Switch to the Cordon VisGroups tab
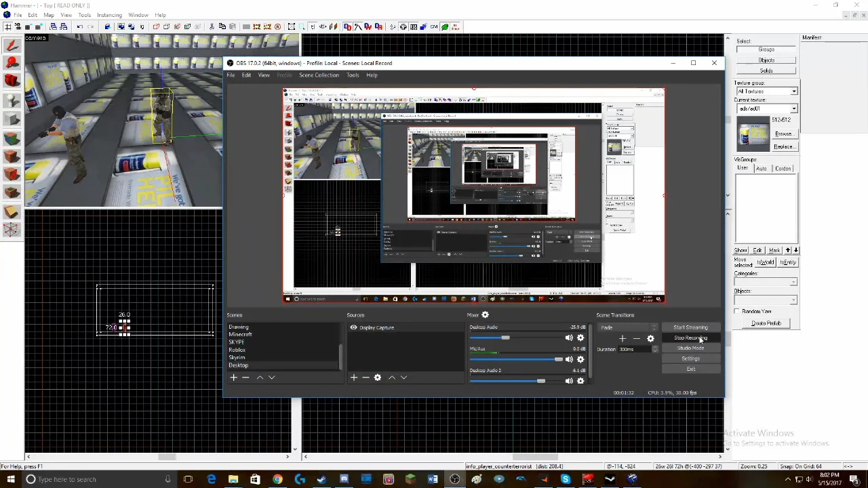This screenshot has height=488, width=868. click(x=783, y=169)
